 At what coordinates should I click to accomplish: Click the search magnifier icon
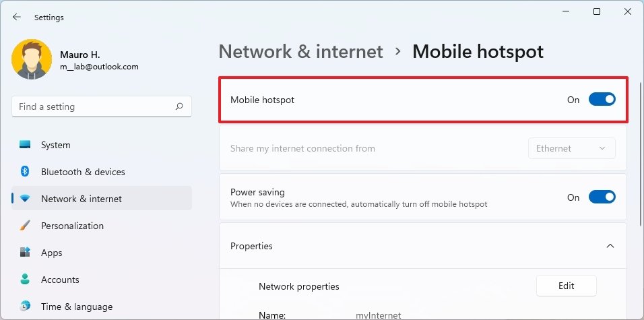click(x=179, y=106)
